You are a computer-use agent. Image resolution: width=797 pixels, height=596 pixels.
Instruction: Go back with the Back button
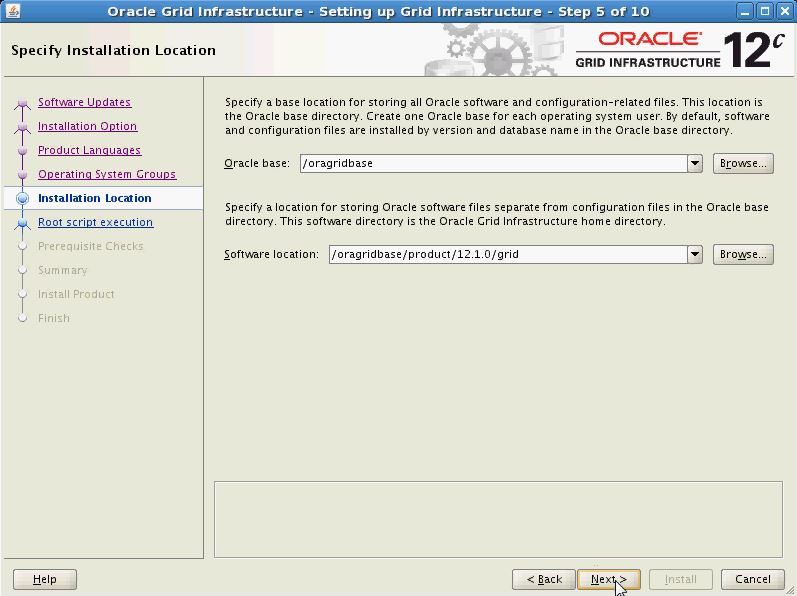544,579
